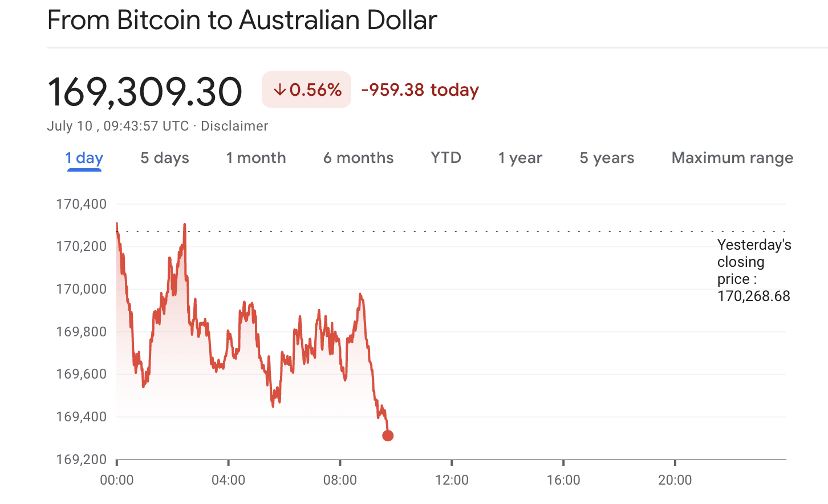Click the Yesterday's closing price label
828x504 pixels.
(753, 270)
